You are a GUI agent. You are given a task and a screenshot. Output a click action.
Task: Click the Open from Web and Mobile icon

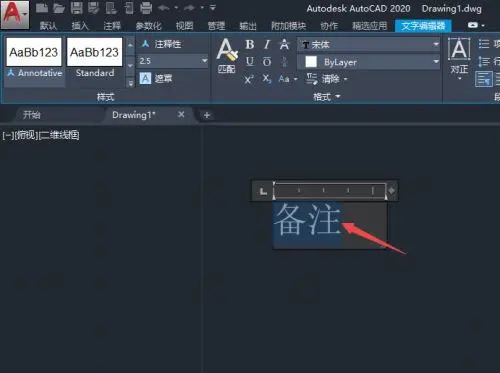(x=111, y=8)
